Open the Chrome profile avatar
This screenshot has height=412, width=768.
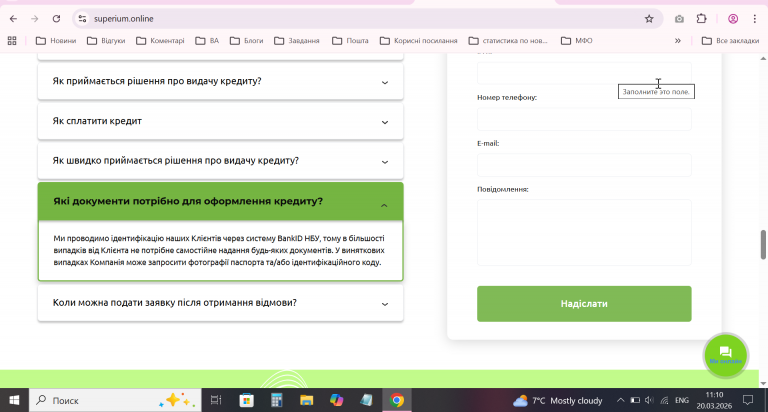pyautogui.click(x=733, y=19)
